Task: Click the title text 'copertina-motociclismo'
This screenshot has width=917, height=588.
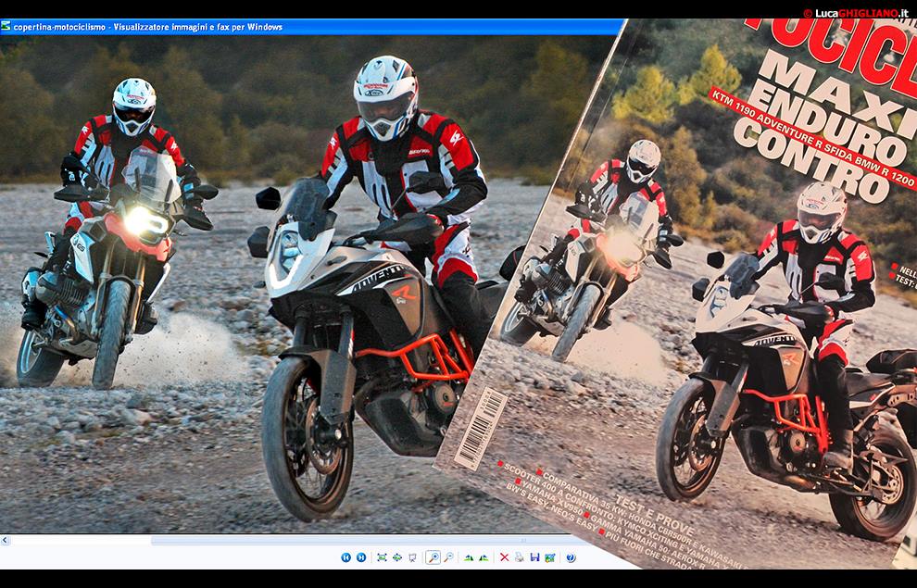Action: click(59, 27)
